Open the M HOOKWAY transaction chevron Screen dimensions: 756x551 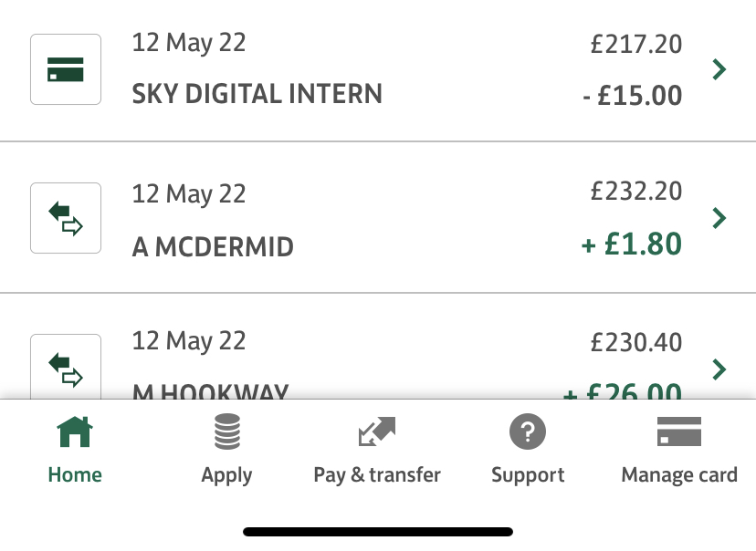click(719, 369)
